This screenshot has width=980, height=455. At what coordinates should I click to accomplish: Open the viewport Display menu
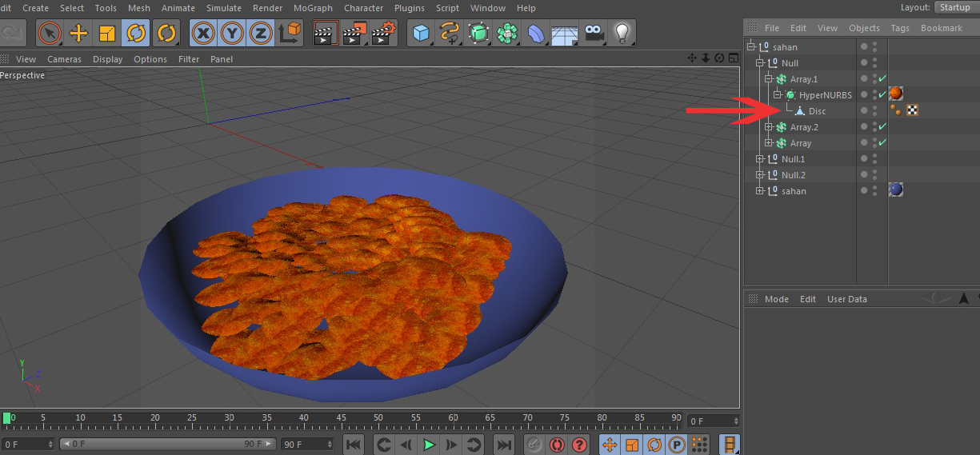(x=108, y=59)
